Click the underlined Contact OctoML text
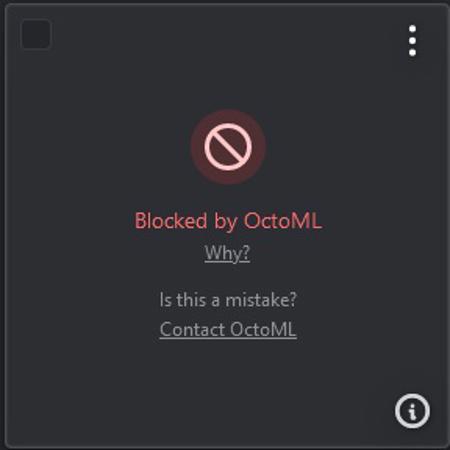 click(228, 329)
